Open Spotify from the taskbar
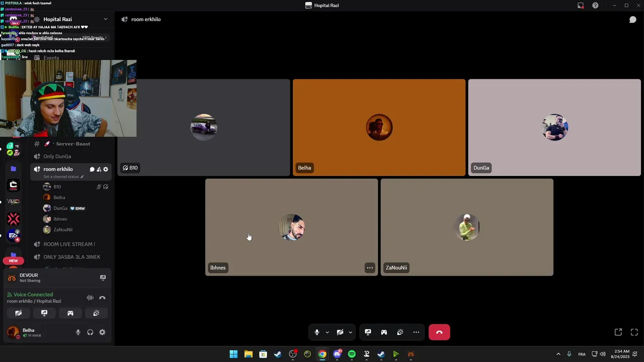The width and height of the screenshot is (644, 362). (352, 354)
